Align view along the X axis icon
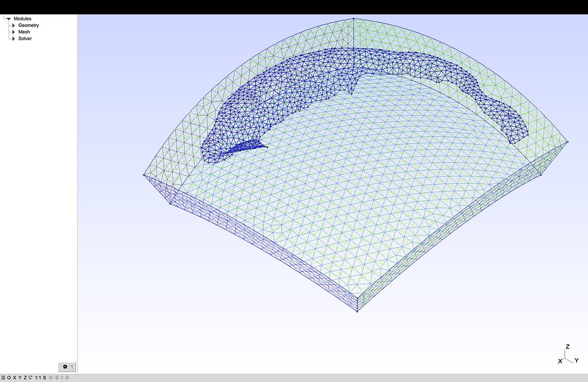Image resolution: width=588 pixels, height=382 pixels. (15, 378)
